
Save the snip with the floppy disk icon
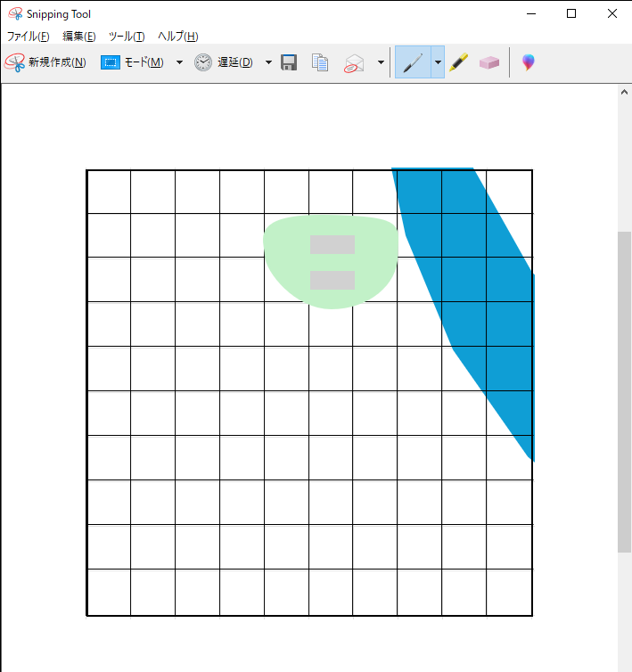[x=289, y=62]
